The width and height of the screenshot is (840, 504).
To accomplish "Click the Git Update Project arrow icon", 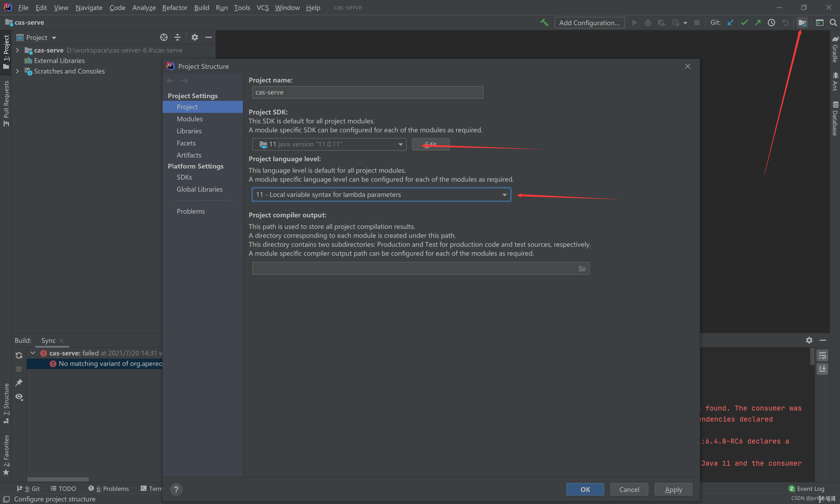I will click(x=731, y=23).
